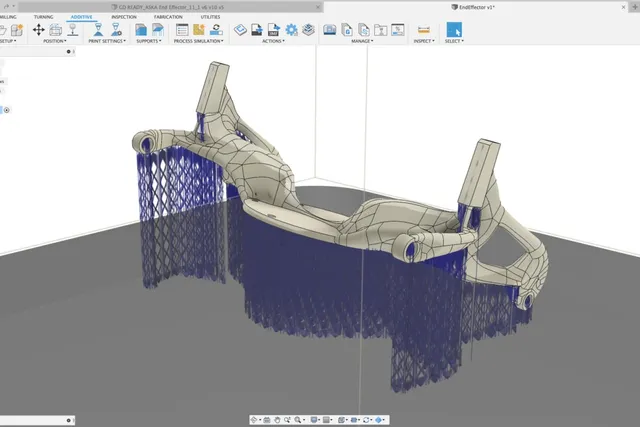640x427 pixels.
Task: Activate the blue Select cursor tool
Action: coord(454,30)
